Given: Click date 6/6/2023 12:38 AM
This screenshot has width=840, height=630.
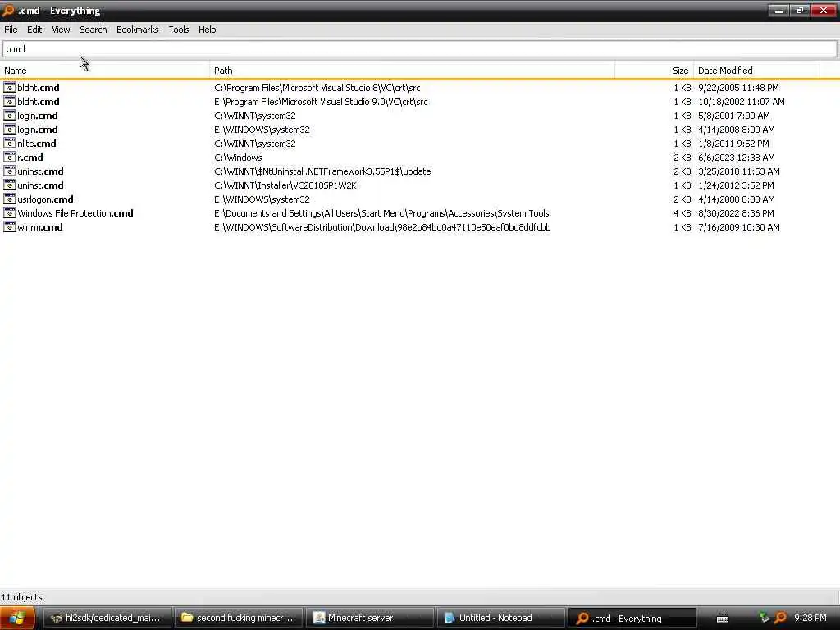Looking at the screenshot, I should point(736,157).
